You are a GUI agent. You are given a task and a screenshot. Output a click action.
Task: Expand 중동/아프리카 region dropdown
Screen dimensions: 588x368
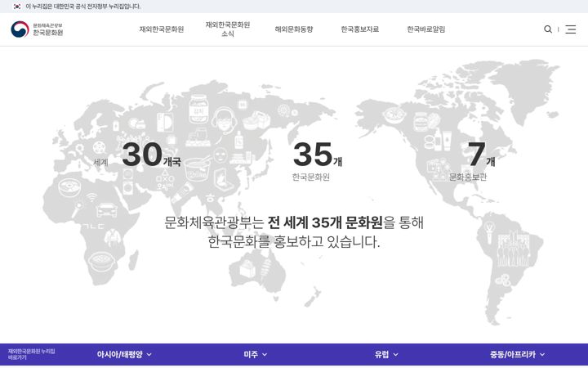click(x=517, y=354)
